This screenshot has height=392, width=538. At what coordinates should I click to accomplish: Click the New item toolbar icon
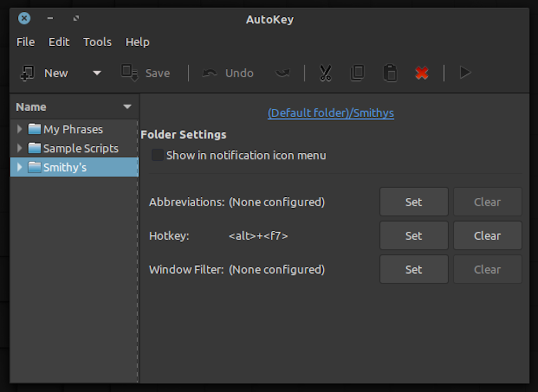pyautogui.click(x=27, y=73)
